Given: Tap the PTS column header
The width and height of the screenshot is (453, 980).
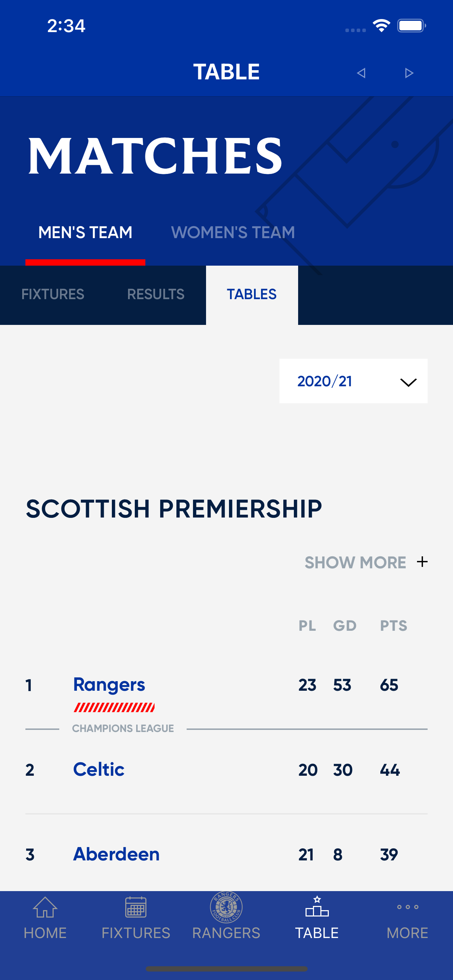Looking at the screenshot, I should [393, 625].
